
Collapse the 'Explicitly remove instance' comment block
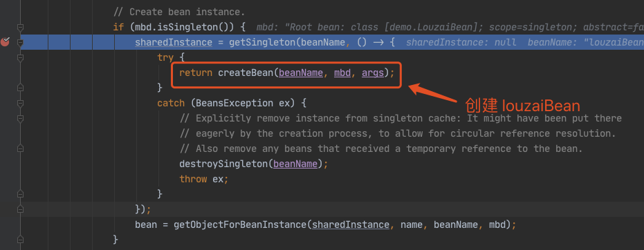(x=20, y=118)
